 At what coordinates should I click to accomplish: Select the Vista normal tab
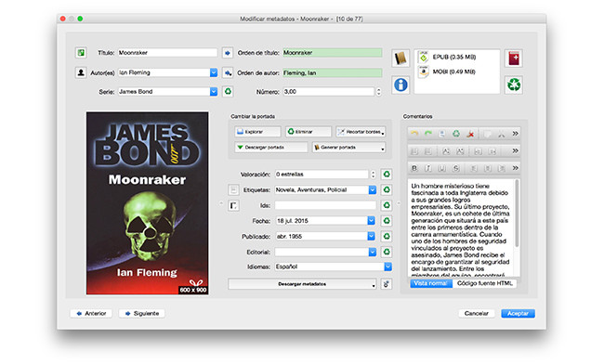pyautogui.click(x=431, y=283)
